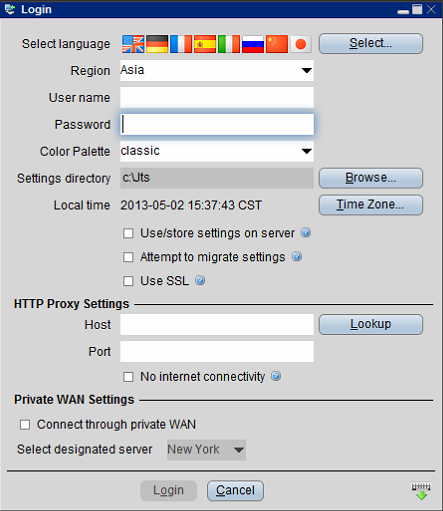Tick the No internet connectivity checkbox
443x511 pixels.
point(128,377)
